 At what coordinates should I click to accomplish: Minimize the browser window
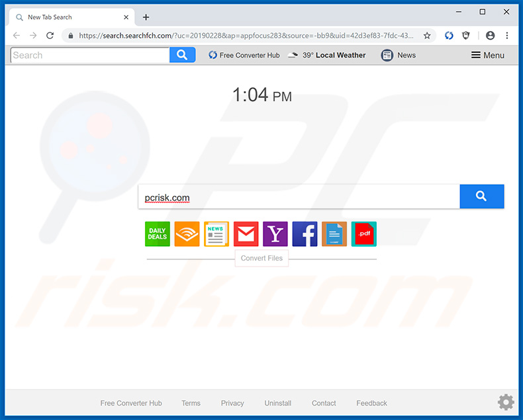point(459,12)
